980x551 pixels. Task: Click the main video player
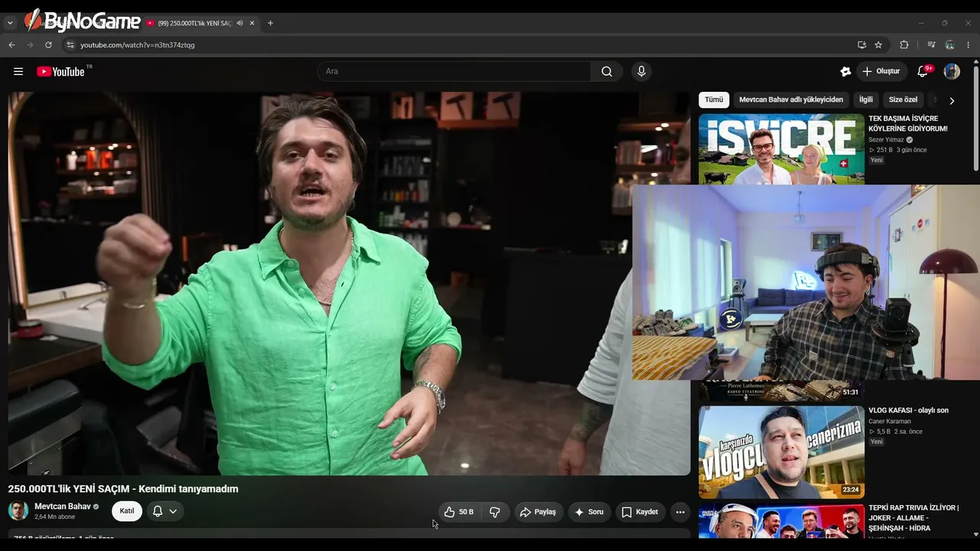click(x=349, y=284)
